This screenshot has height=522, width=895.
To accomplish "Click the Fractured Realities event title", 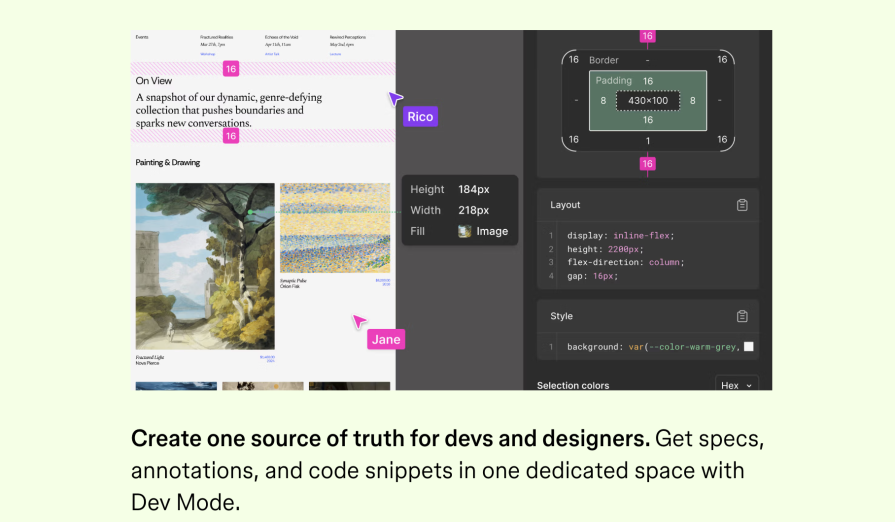I will tap(219, 37).
